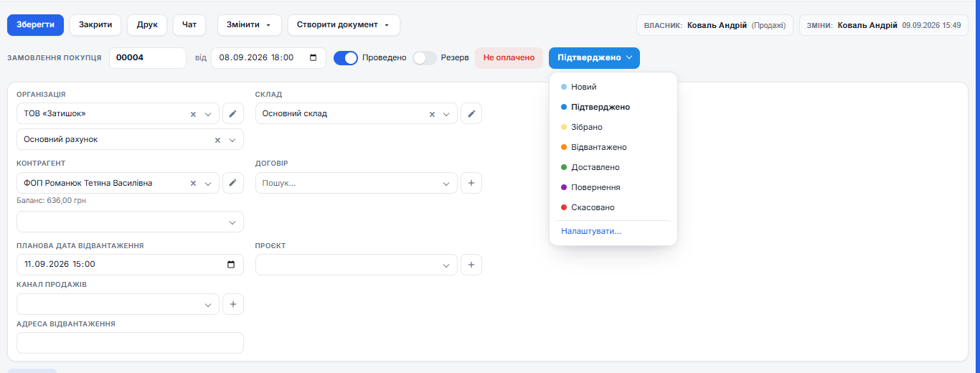
Task: Edit Основний склад with pencil icon
Action: click(x=471, y=113)
